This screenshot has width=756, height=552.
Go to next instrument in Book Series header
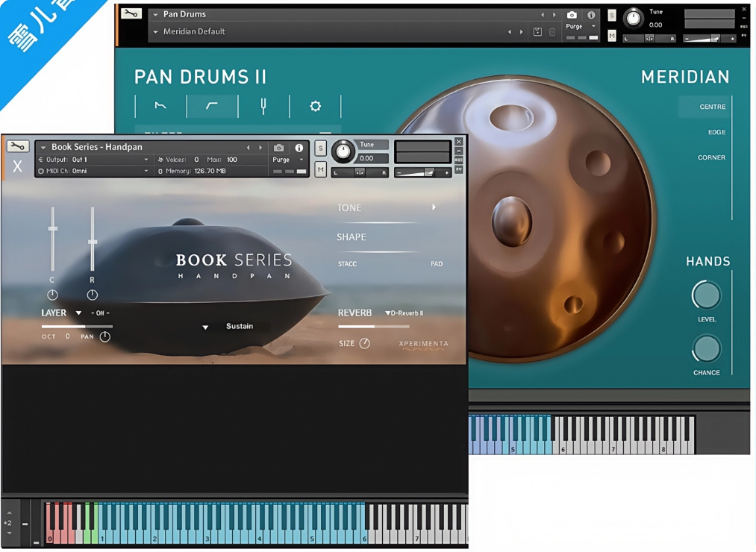pyautogui.click(x=260, y=148)
